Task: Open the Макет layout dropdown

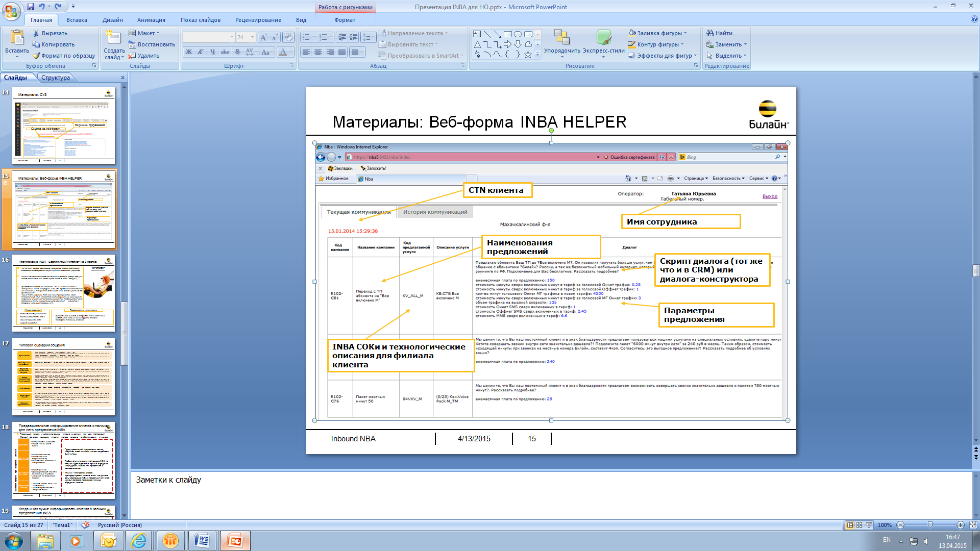Action: click(x=144, y=33)
